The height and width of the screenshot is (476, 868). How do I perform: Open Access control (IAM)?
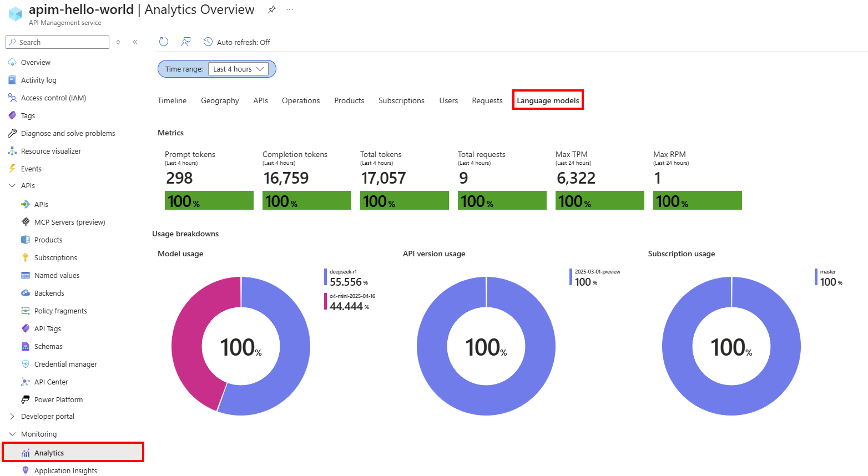(x=53, y=98)
